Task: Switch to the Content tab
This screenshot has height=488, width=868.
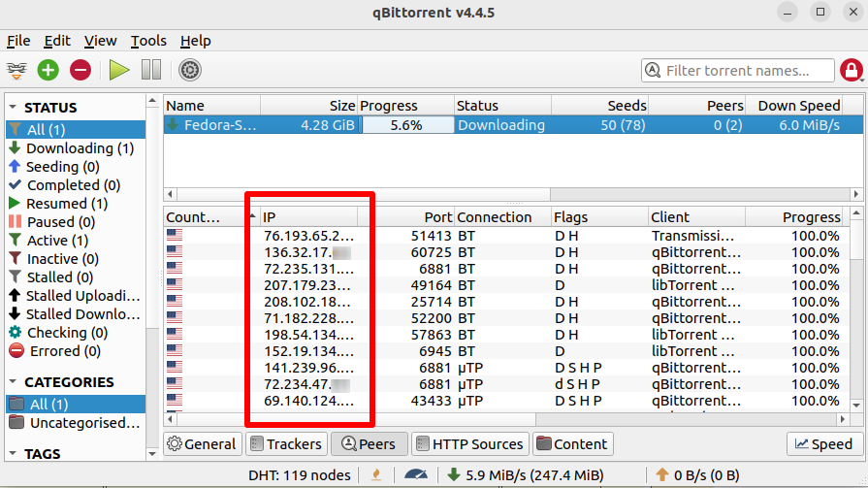Action: point(573,444)
